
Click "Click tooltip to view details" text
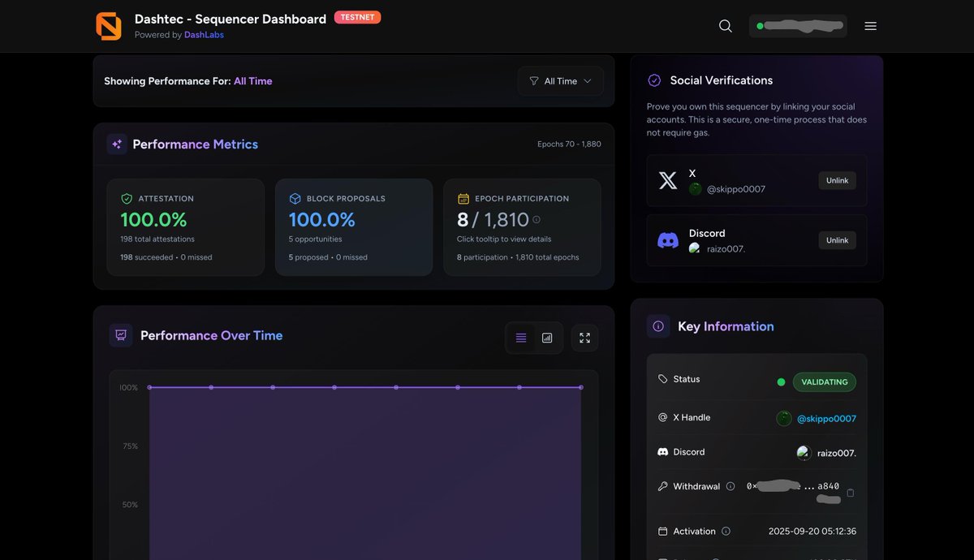coord(504,239)
